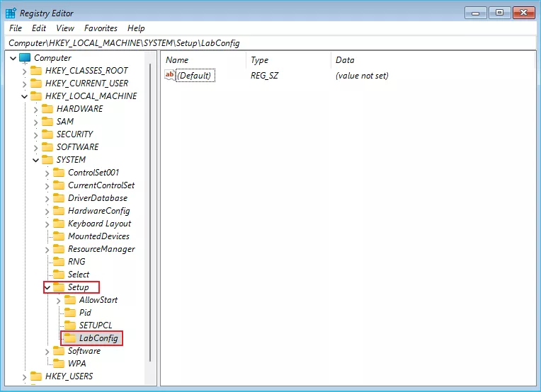Click the CurrentControlSet folder icon
The height and width of the screenshot is (392, 541).
(x=59, y=185)
